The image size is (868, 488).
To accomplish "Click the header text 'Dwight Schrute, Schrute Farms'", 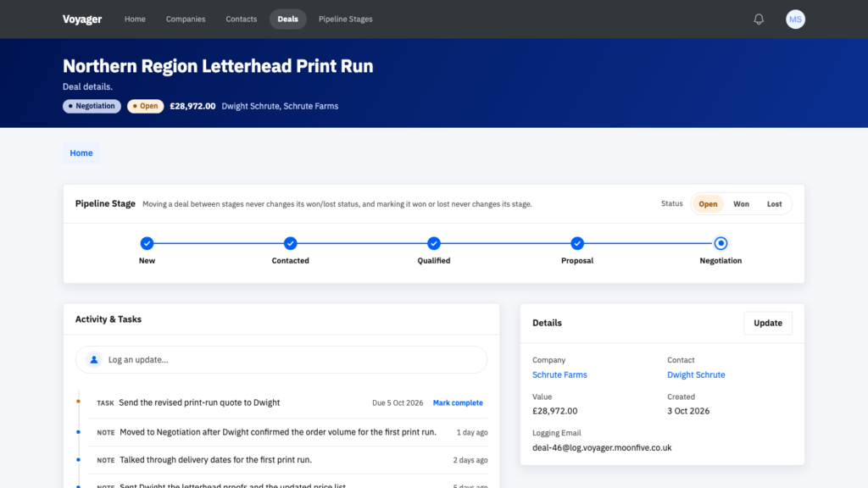I will (280, 106).
